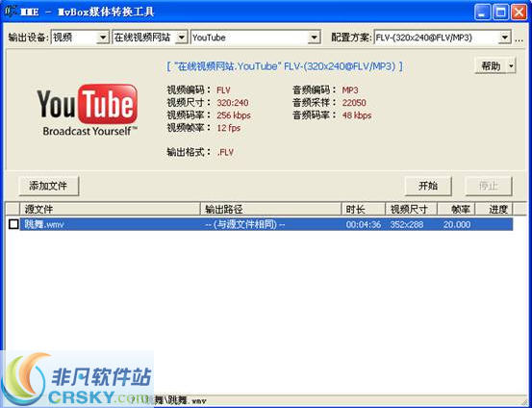Toggle the checkbox for 跳舞.wmv
The height and width of the screenshot is (408, 532).
pyautogui.click(x=13, y=224)
